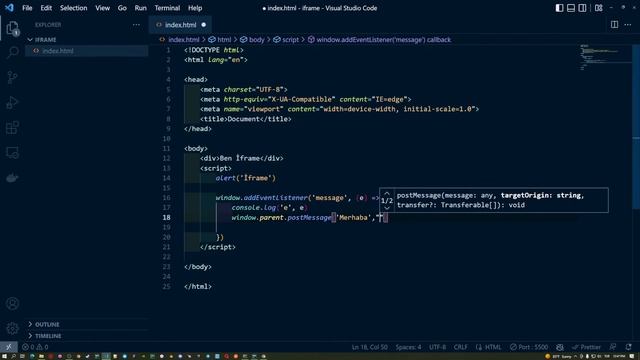Screen dimensions: 640x360
Task: Click the remote window indicator in status bar
Action: coord(9,347)
